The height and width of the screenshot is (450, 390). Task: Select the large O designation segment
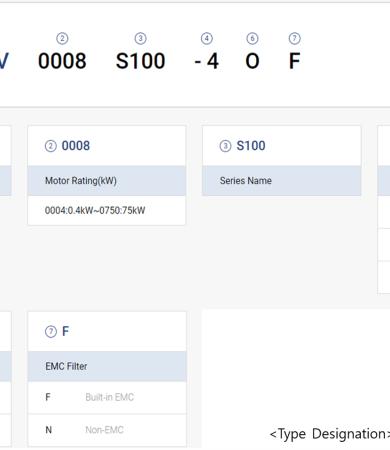pos(252,61)
